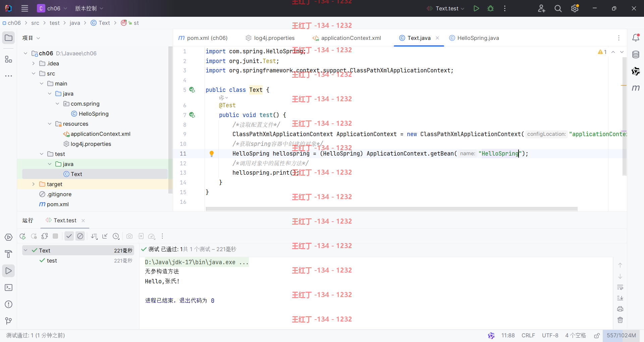Open the Notifications bell
Image resolution: width=644 pixels, height=342 pixels.
click(636, 38)
